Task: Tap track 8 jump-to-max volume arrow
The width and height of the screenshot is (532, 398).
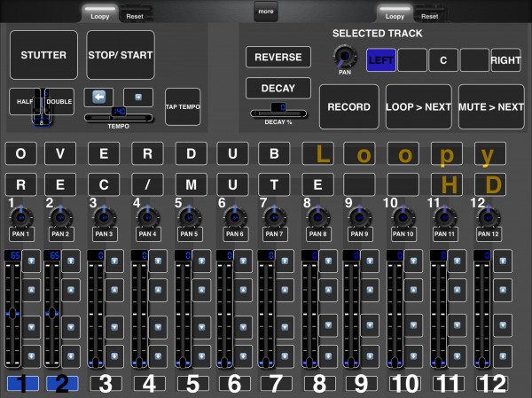Action: (328, 261)
